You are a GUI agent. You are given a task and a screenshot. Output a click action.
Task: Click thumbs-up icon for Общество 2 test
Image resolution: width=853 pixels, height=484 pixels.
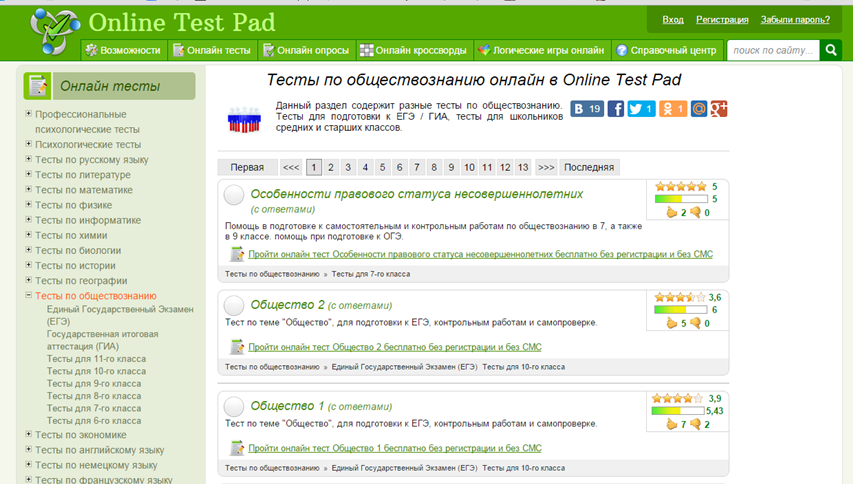click(x=672, y=323)
